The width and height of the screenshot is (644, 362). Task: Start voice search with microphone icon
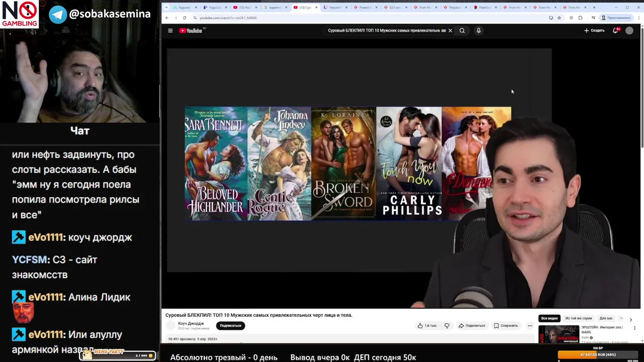click(478, 31)
